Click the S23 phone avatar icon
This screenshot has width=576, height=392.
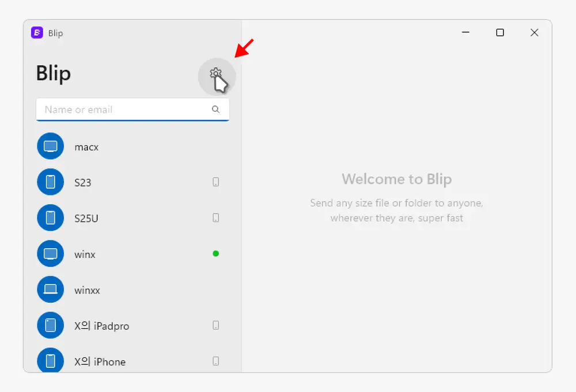tap(51, 182)
